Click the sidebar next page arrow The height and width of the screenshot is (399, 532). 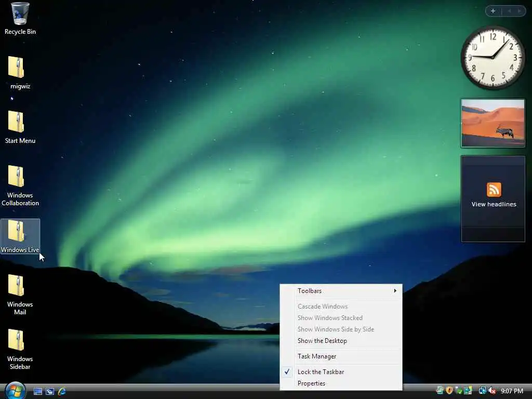[520, 11]
